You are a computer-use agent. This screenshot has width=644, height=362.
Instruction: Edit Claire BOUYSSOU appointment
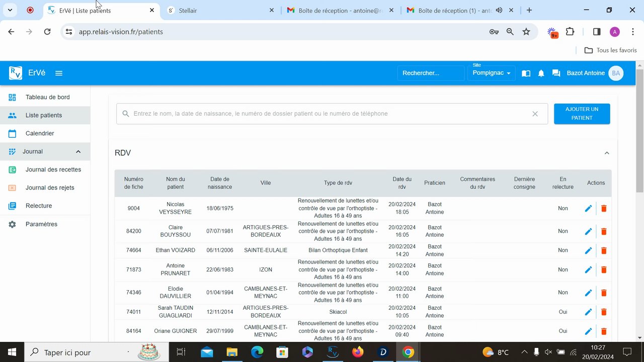[588, 231]
